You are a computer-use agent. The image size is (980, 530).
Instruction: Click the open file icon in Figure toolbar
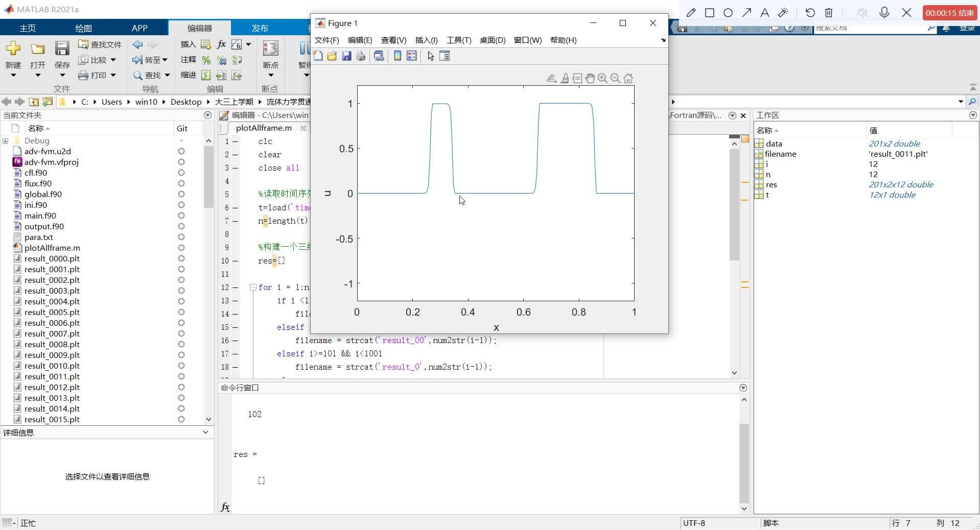click(x=332, y=56)
